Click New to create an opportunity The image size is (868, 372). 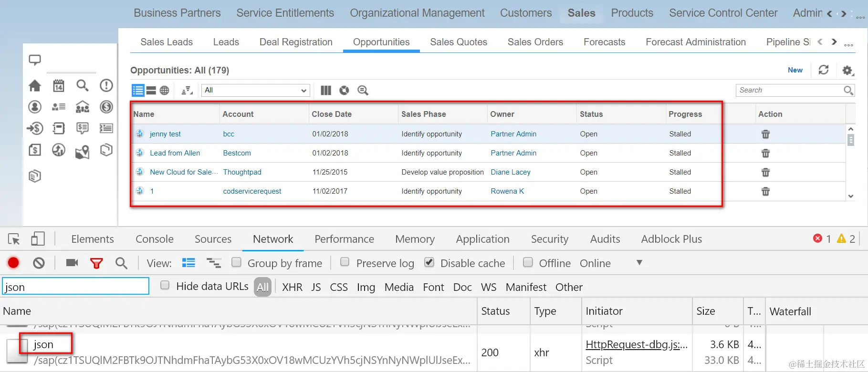[x=795, y=70]
